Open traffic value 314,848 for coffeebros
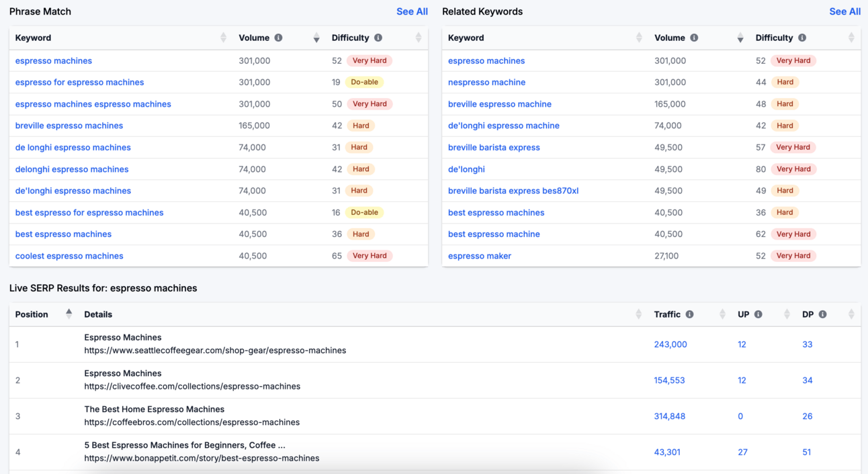The height and width of the screenshot is (474, 868). click(x=670, y=416)
